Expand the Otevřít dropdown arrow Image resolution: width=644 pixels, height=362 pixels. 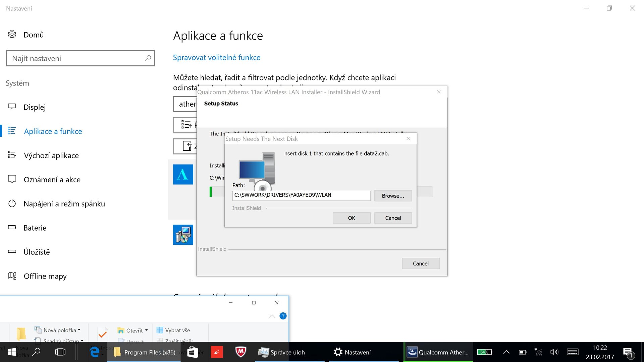(x=146, y=330)
